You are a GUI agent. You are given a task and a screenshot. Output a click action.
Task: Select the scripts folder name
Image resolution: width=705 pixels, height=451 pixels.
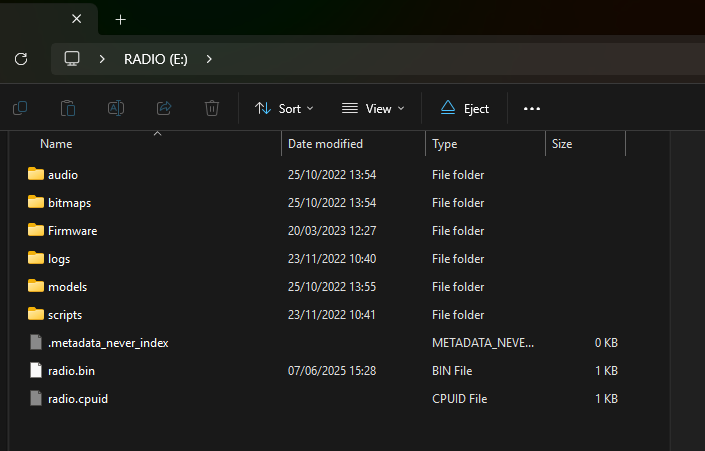(65, 315)
